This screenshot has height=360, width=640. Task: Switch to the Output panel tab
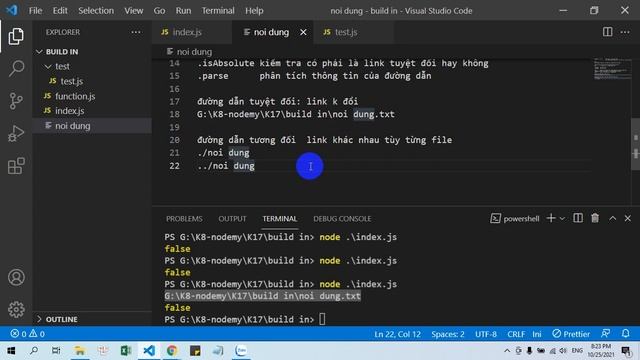(x=232, y=219)
